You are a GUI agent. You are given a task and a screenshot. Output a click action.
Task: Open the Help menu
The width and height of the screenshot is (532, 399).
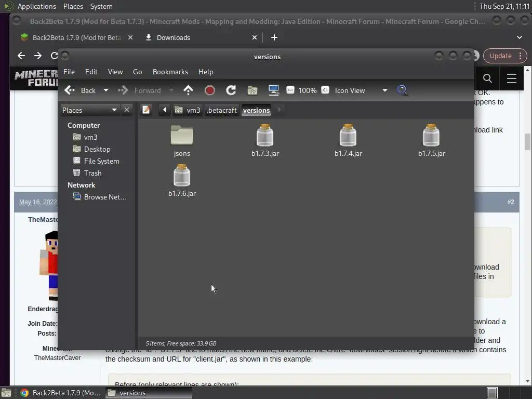coord(206,72)
